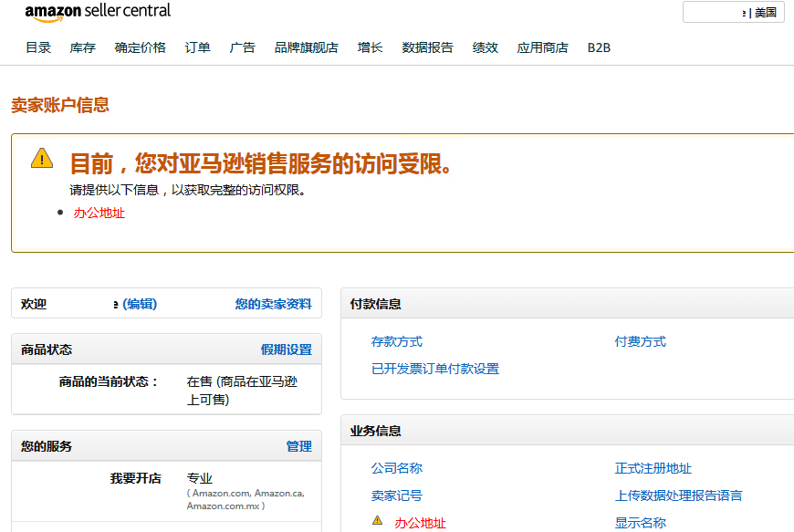Open 付费方式 link
This screenshot has height=532, width=794.
point(640,341)
